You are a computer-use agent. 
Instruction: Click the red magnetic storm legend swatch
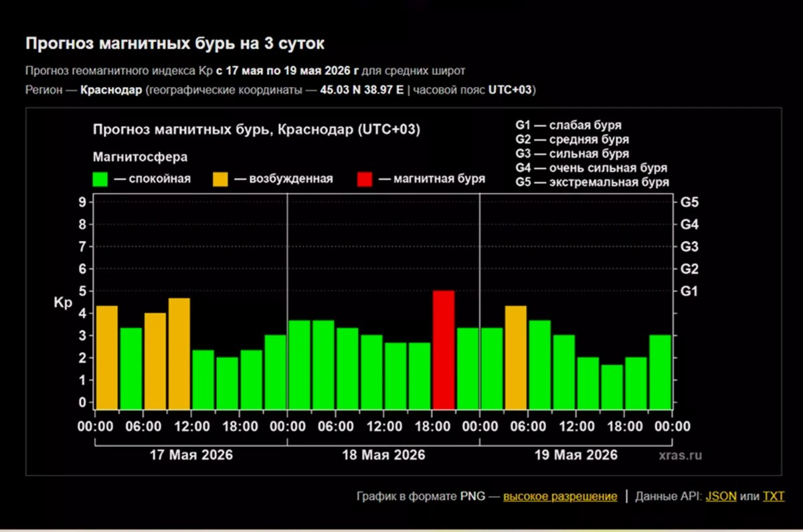coord(365,179)
